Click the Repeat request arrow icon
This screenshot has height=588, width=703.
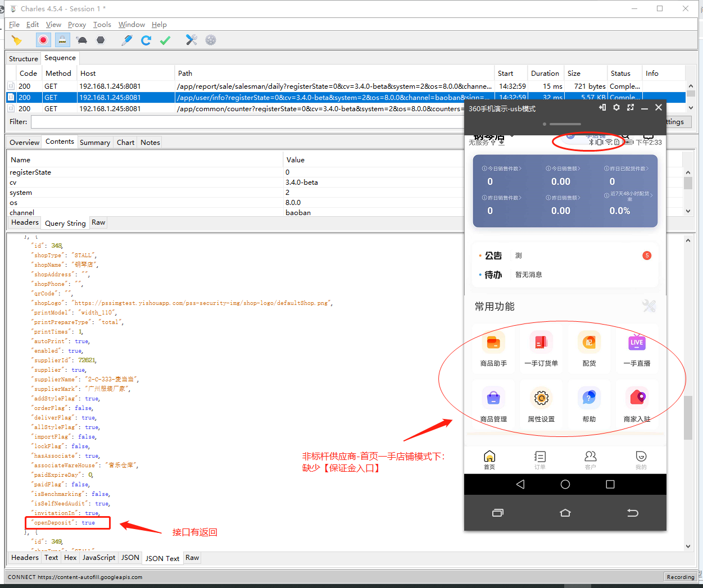tap(146, 40)
